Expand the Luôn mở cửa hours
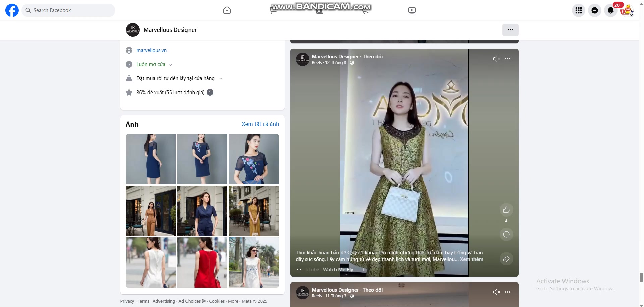This screenshot has width=644, height=307. click(170, 65)
